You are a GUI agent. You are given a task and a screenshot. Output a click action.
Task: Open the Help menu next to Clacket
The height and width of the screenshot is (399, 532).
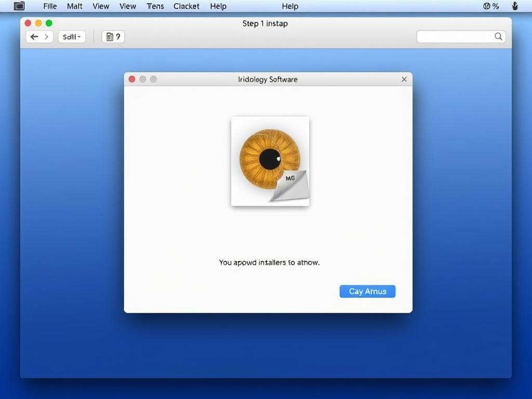pyautogui.click(x=218, y=6)
